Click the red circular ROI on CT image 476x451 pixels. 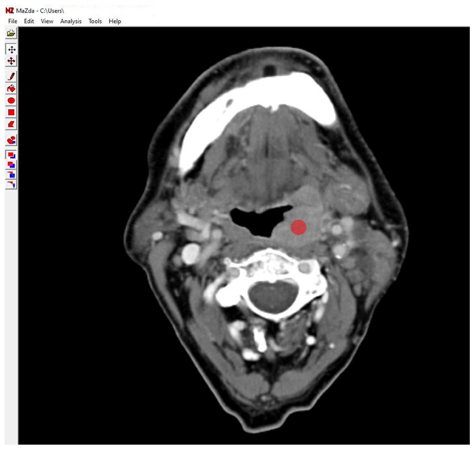pos(298,227)
